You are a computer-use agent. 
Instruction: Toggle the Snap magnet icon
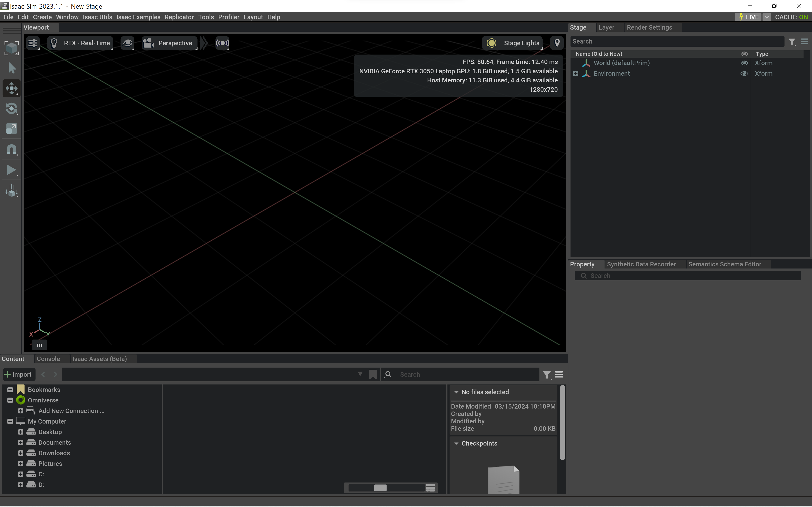(x=11, y=150)
